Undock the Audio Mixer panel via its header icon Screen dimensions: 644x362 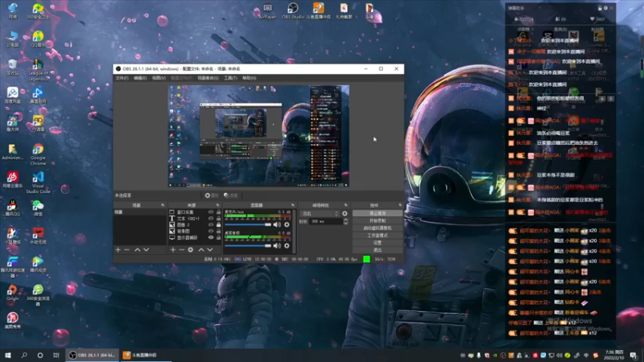293,205
